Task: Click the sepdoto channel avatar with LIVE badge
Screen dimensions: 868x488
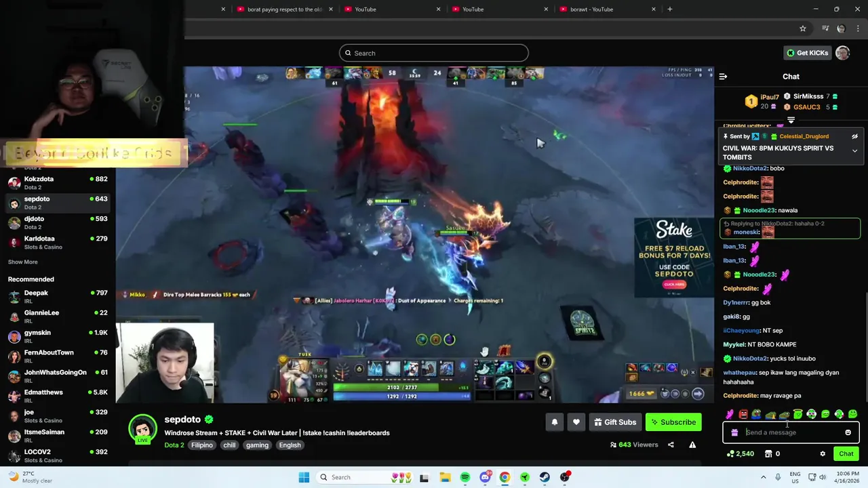Action: [x=142, y=429]
